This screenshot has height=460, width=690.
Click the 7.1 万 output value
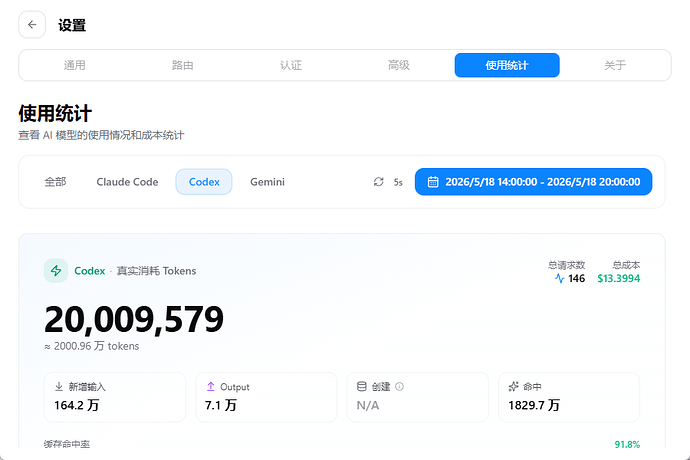[x=220, y=405]
